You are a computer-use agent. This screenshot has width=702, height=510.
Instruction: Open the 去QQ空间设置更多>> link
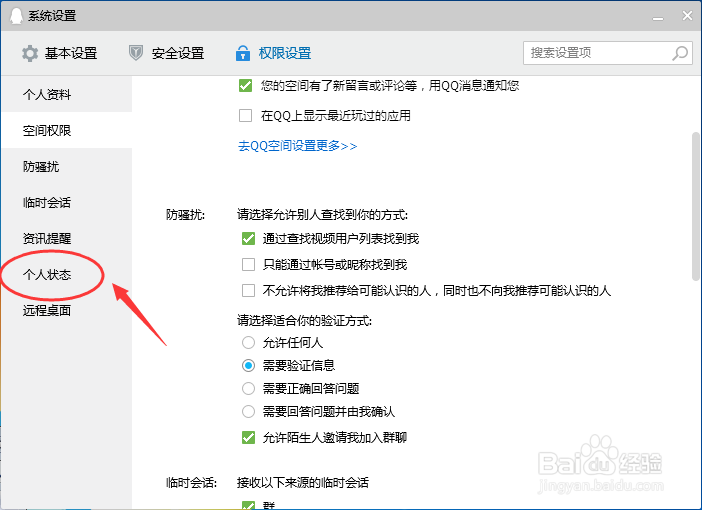click(297, 146)
